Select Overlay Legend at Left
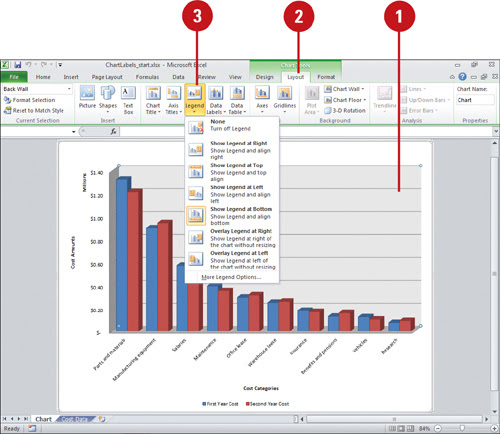This screenshot has width=500, height=434. 232,260
